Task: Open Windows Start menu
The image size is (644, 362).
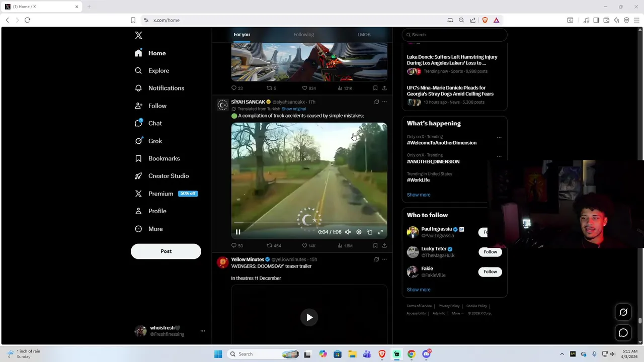Action: (x=218, y=354)
